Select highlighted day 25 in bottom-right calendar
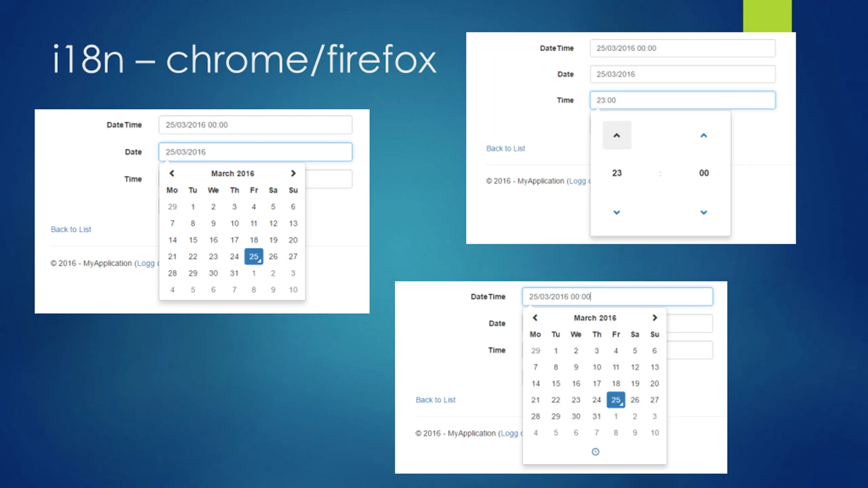This screenshot has height=488, width=868. [x=616, y=400]
